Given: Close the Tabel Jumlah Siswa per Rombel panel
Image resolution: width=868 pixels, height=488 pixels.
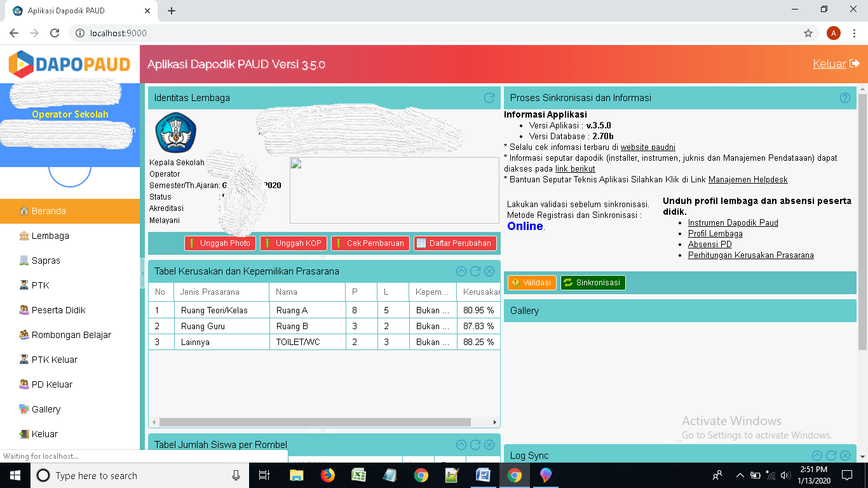Looking at the screenshot, I should click(489, 445).
